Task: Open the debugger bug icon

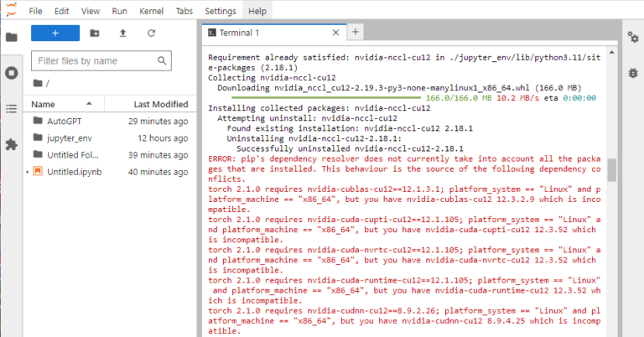Action: tap(633, 73)
